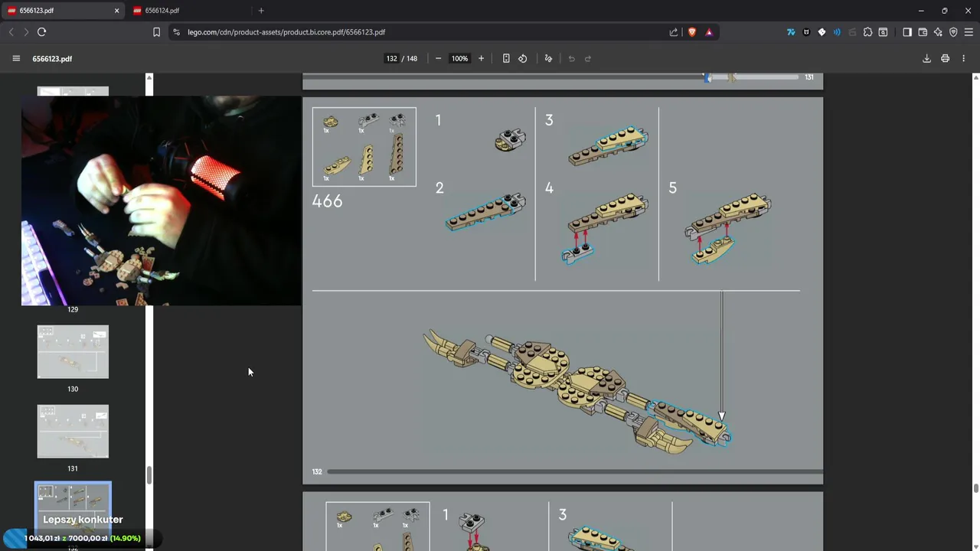Reload the current page
Viewport: 980px width, 551px height.
click(42, 32)
